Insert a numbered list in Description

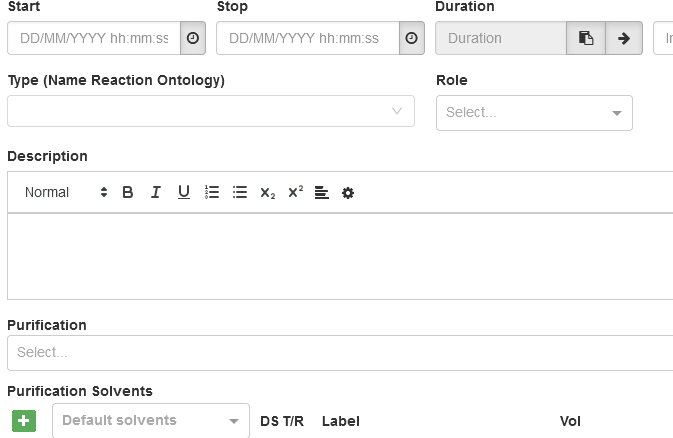(212, 192)
